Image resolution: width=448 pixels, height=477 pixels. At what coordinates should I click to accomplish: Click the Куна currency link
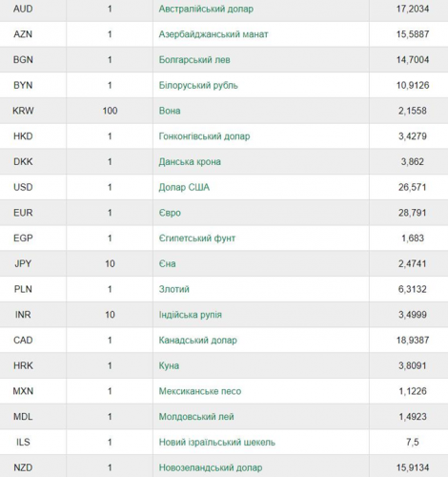coord(169,365)
